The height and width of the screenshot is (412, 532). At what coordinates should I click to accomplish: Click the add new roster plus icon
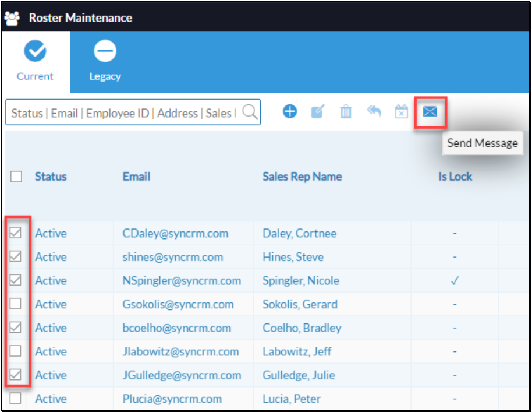click(290, 111)
